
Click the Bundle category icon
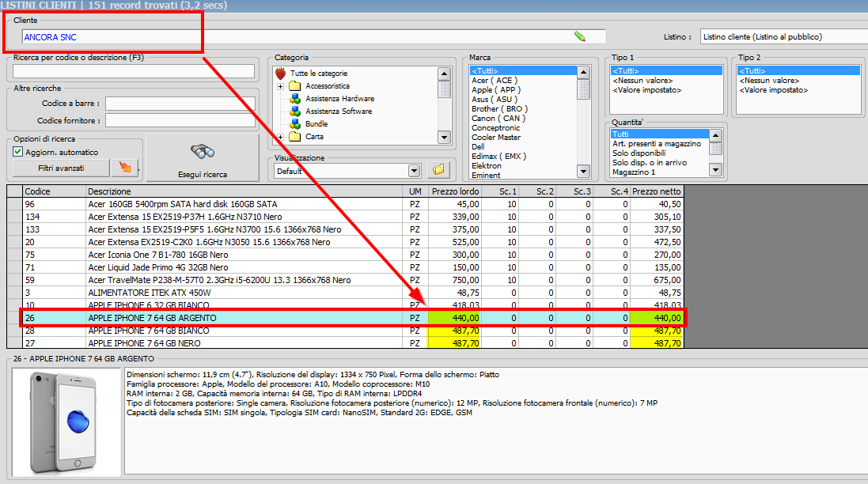pyautogui.click(x=295, y=124)
